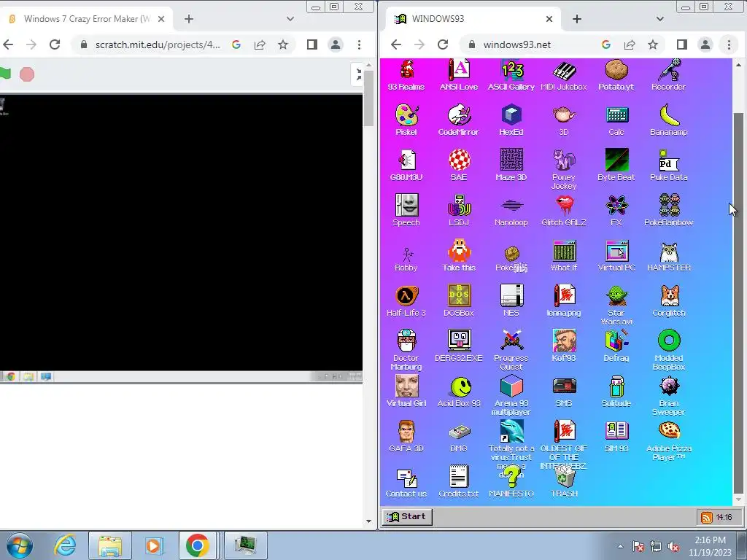747x560 pixels.
Task: Launch FX atom icon
Action: pyautogui.click(x=616, y=210)
